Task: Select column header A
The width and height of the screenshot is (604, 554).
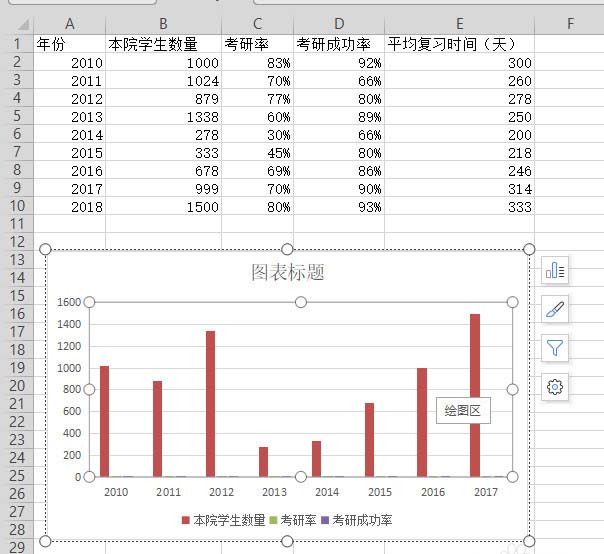Action: 69,24
